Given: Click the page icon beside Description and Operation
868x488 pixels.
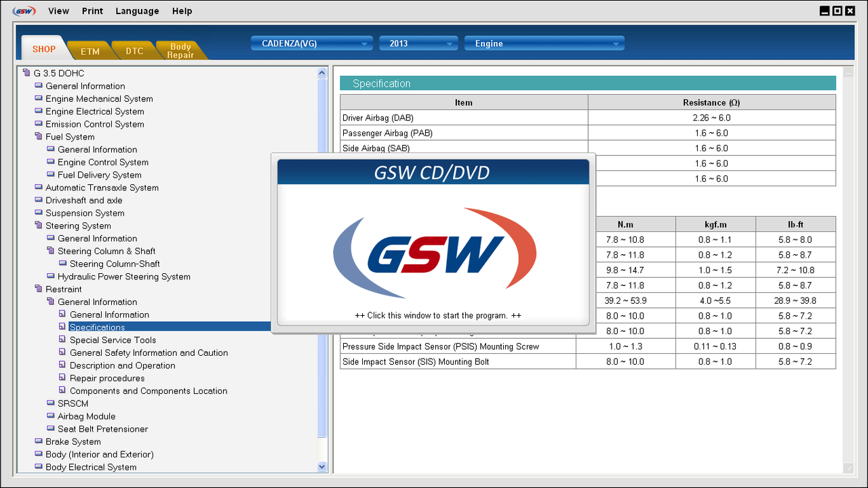Looking at the screenshot, I should (63, 365).
